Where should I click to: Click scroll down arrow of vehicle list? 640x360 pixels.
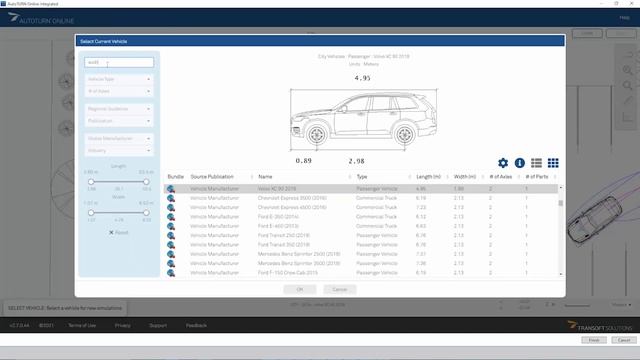pos(561,274)
